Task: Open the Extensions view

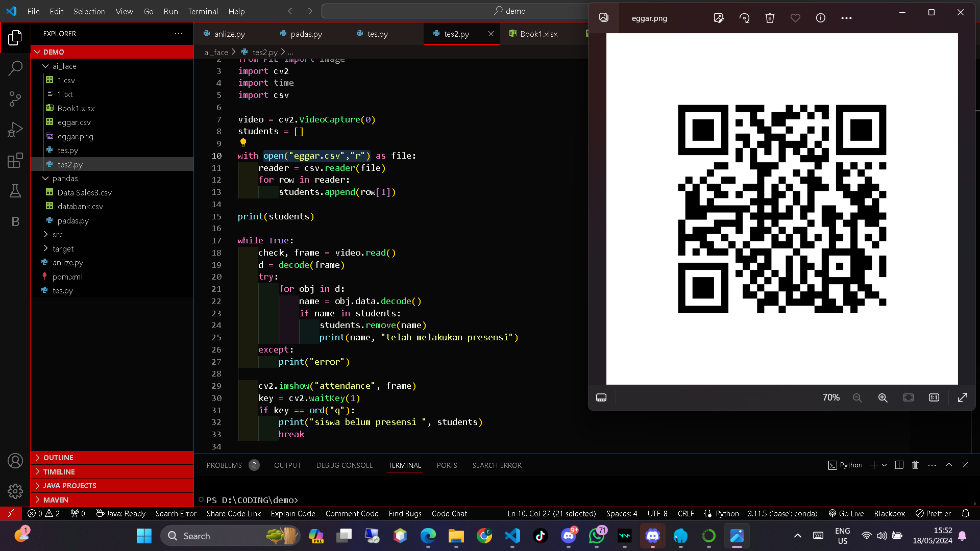Action: pos(15,160)
